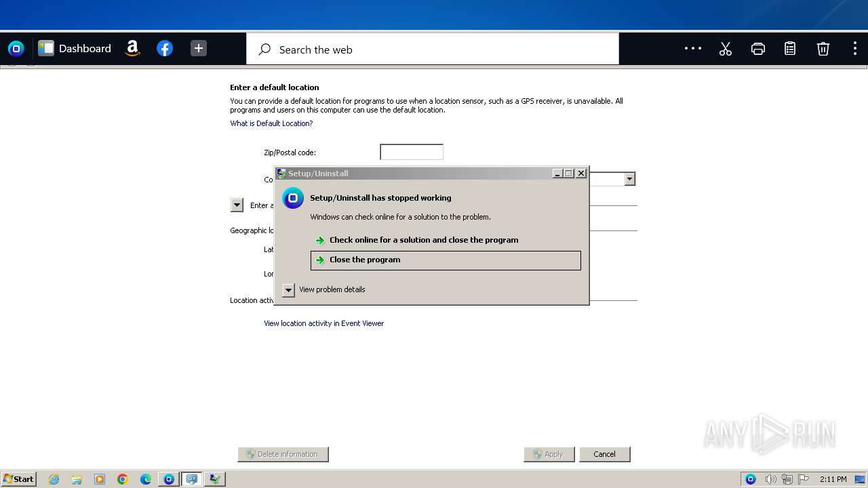Viewport: 868px width, 488px height.
Task: Click the Cancel button
Action: click(605, 454)
